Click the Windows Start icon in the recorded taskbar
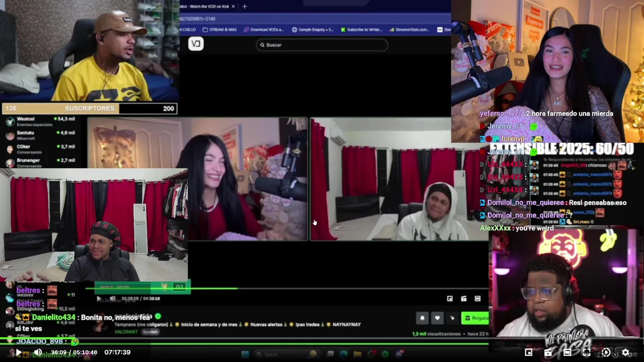Viewport: 644px width, 362px height. pos(245,354)
